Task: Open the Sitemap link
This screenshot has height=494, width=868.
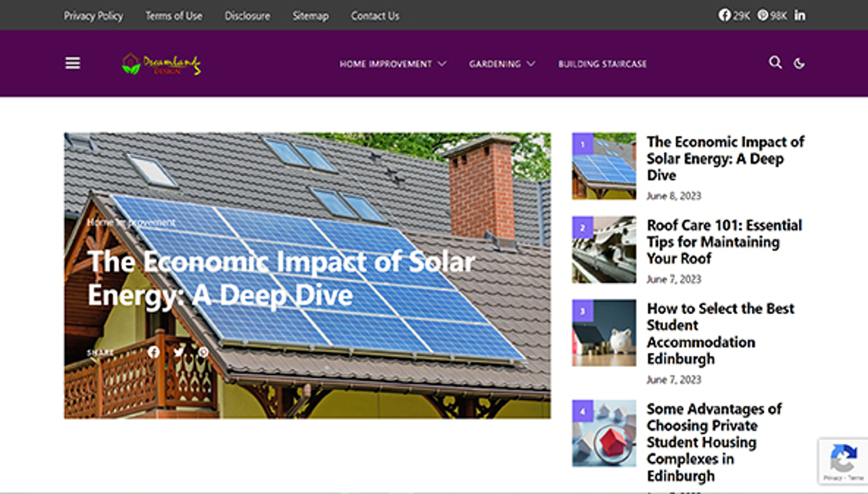Action: pos(310,16)
